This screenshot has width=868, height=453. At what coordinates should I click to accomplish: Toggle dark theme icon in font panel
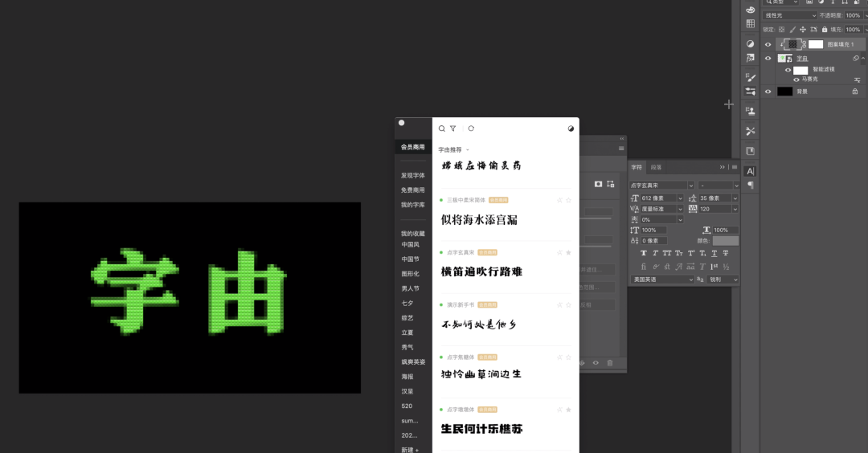(x=571, y=129)
